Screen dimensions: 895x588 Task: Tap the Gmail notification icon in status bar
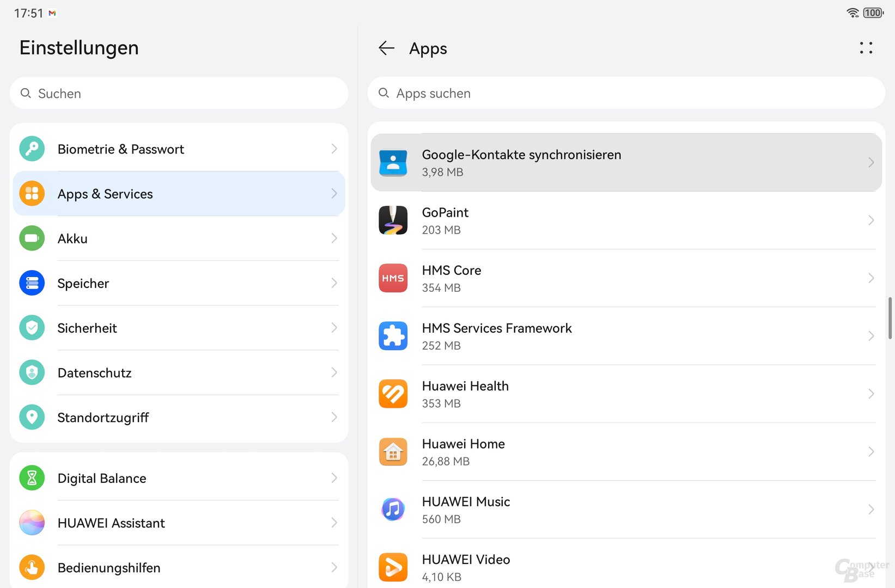[x=52, y=13]
